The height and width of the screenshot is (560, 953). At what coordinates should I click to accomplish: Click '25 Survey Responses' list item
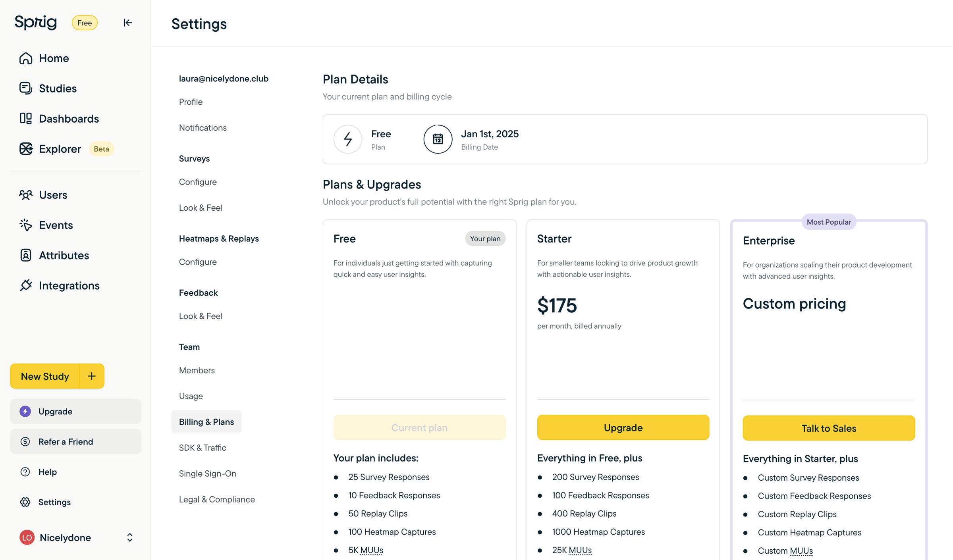[x=389, y=477]
